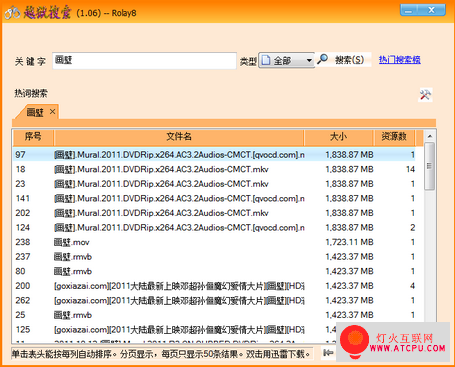Sort by the 资源数 column header
This screenshot has width=455, height=367.
tap(394, 137)
